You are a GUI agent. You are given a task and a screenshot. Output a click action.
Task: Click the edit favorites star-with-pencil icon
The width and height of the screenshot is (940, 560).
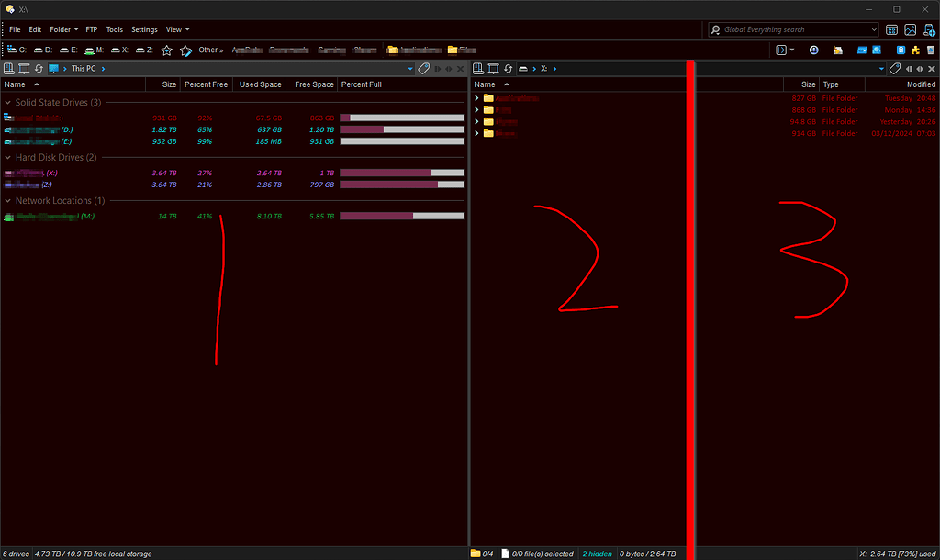[x=185, y=50]
